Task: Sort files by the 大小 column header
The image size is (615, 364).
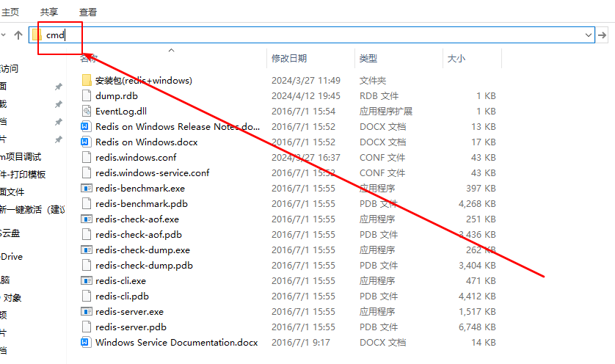Action: pos(456,59)
